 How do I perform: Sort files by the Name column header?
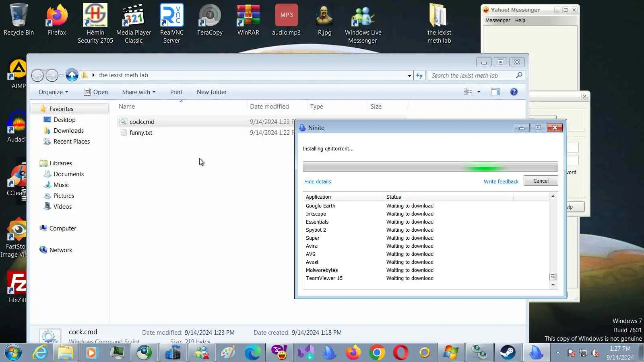[182, 106]
